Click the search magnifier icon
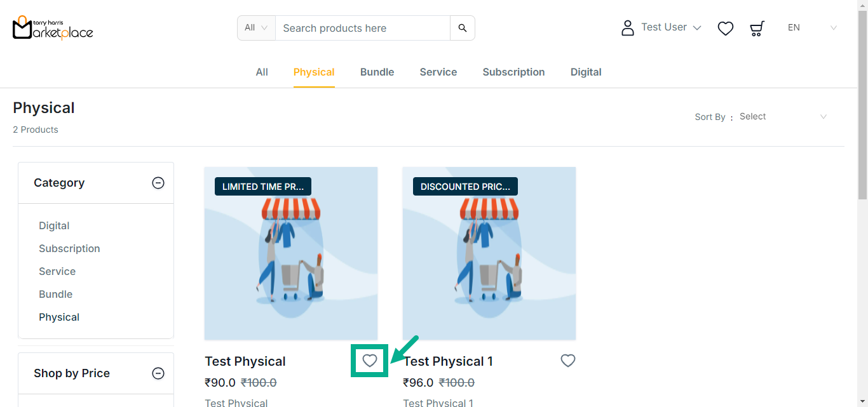The width and height of the screenshot is (868, 407). click(463, 28)
